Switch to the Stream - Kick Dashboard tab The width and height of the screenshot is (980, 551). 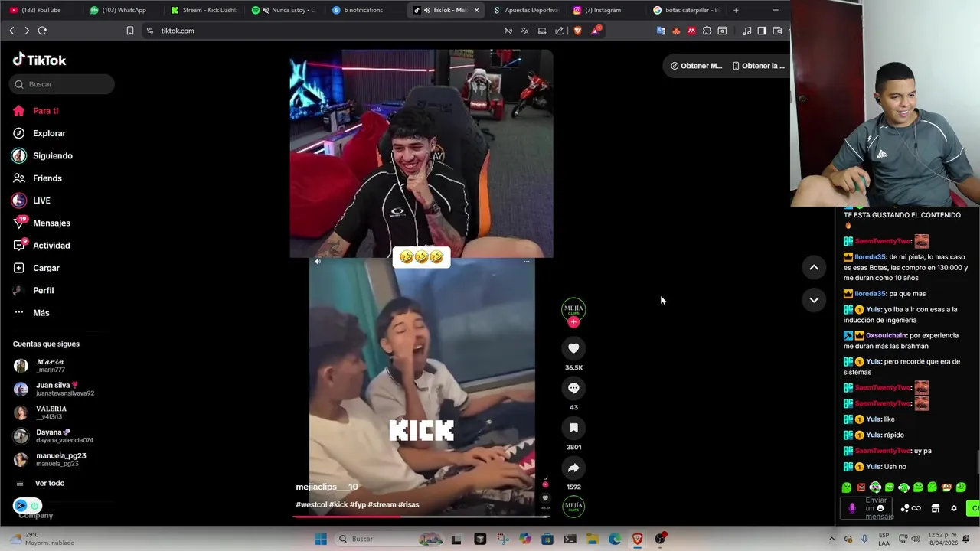pyautogui.click(x=204, y=10)
